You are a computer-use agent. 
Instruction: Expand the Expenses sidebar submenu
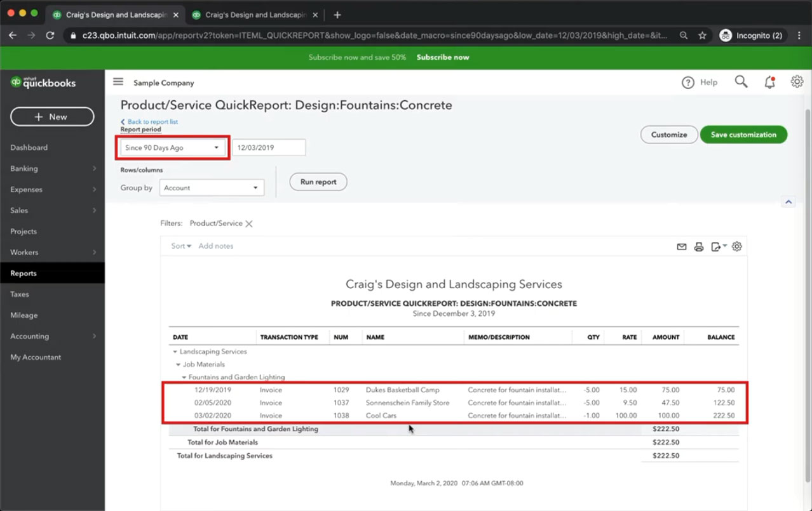click(x=94, y=189)
